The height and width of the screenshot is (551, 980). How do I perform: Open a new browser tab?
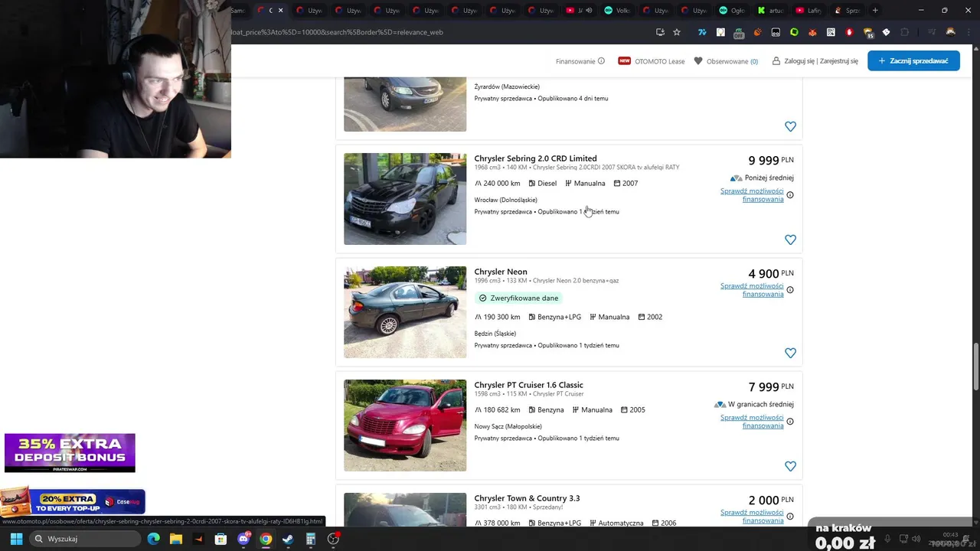coord(875,11)
